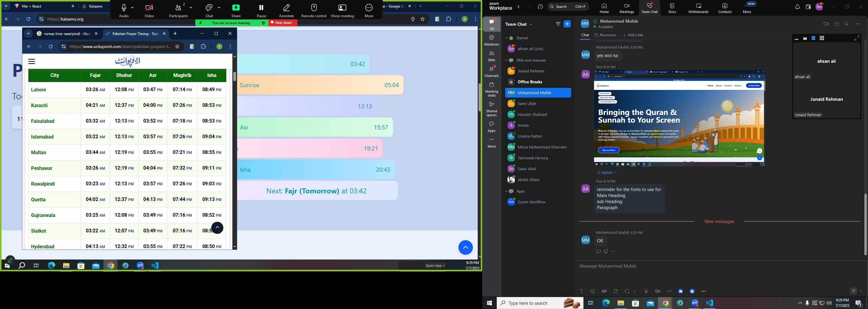Select Remote control in meeting toolbar
The width and height of the screenshot is (868, 309).
tap(314, 11)
